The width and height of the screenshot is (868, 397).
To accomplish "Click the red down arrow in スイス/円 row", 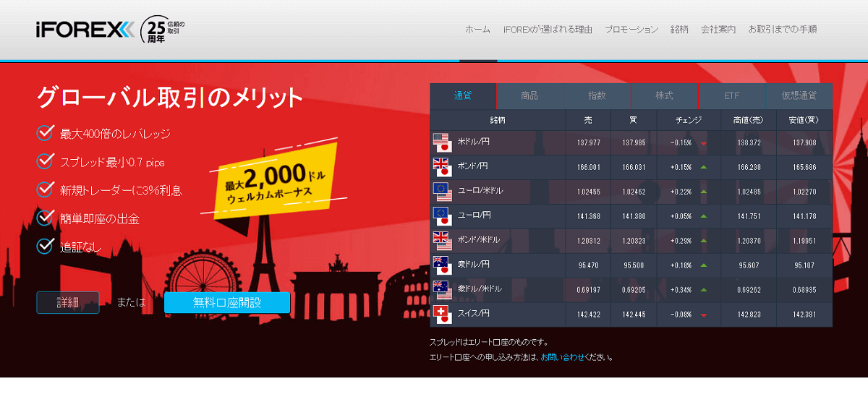I will point(703,315).
